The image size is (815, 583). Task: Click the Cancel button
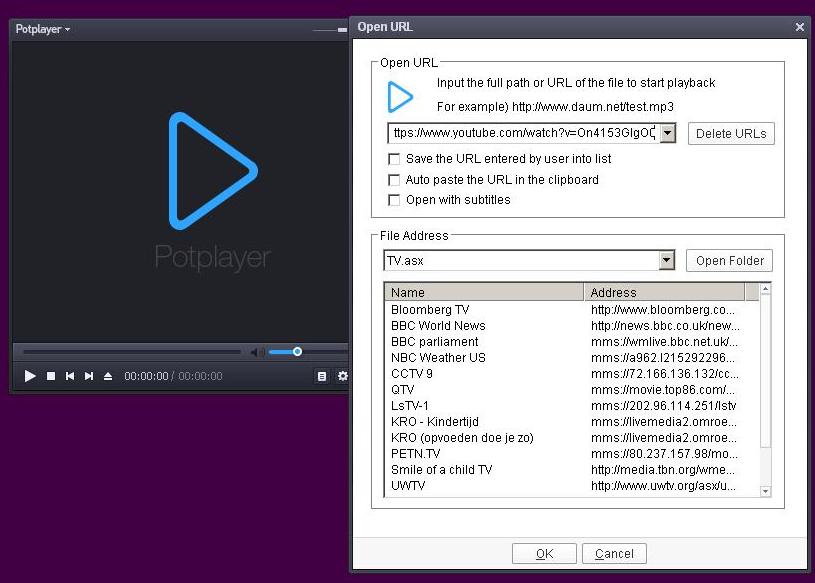coord(614,554)
